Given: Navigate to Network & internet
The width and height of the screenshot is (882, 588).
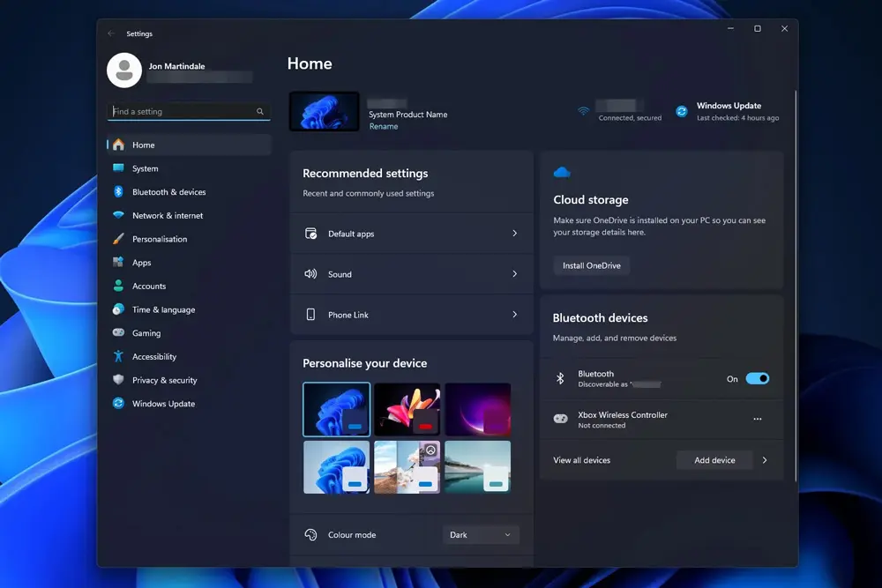Looking at the screenshot, I should 189,215.
